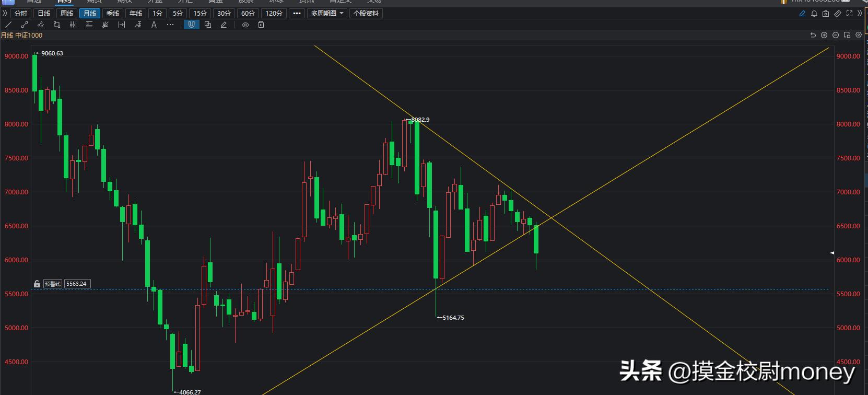Toggle the blue drawing pen mode

(803, 14)
